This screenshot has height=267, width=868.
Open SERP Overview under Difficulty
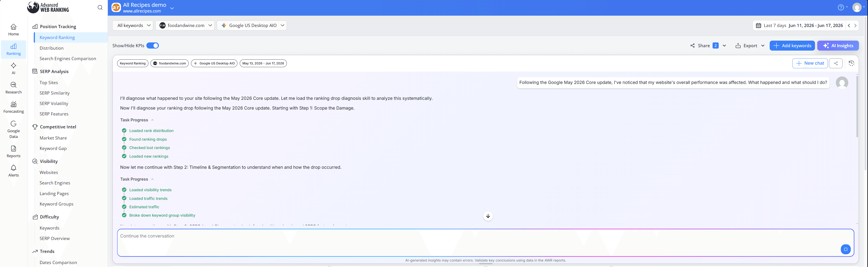click(55, 238)
